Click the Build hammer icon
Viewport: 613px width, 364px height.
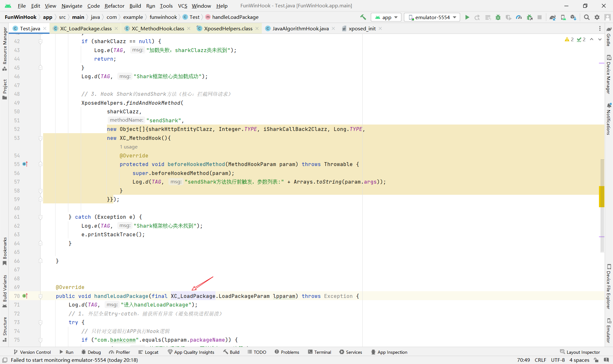(x=363, y=17)
